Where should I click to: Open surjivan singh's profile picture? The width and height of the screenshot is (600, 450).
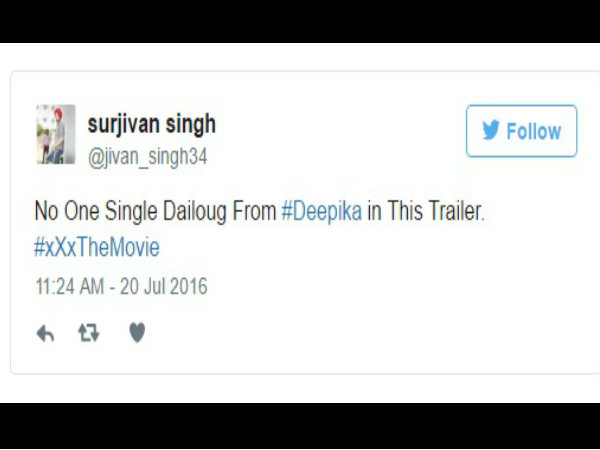[56, 134]
